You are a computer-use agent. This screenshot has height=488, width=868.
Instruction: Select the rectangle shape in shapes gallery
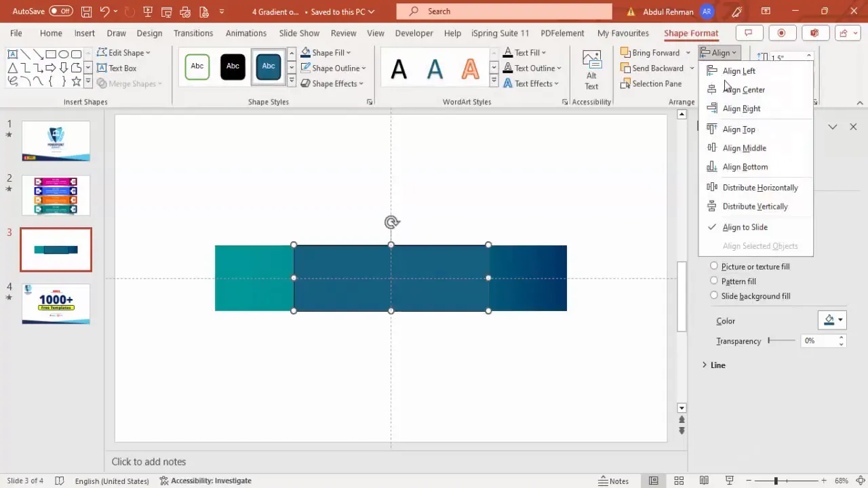51,54
